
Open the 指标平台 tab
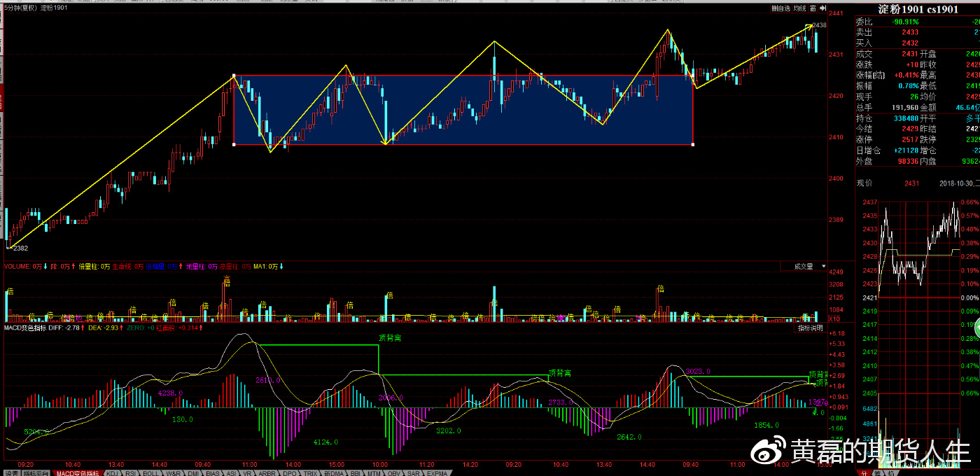[x=36, y=473]
